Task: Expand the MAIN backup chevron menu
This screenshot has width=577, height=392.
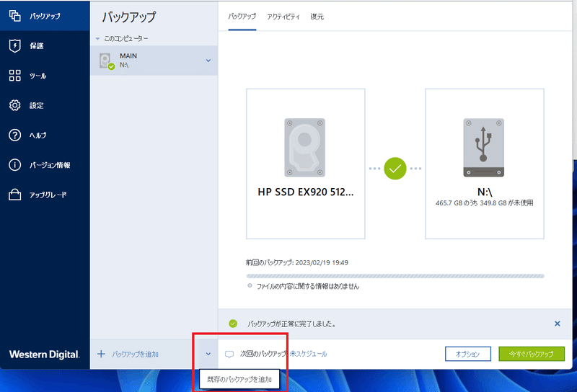Action: point(208,61)
